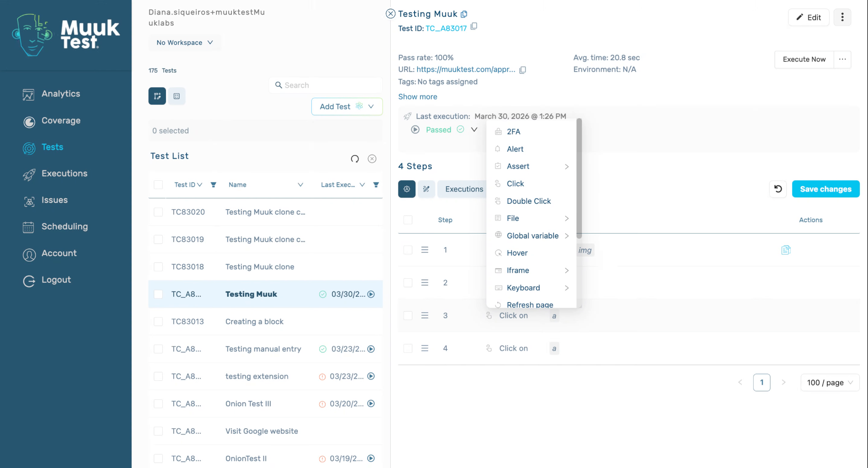The height and width of the screenshot is (468, 868).
Task: Go to Coverage in sidebar
Action: (52, 121)
